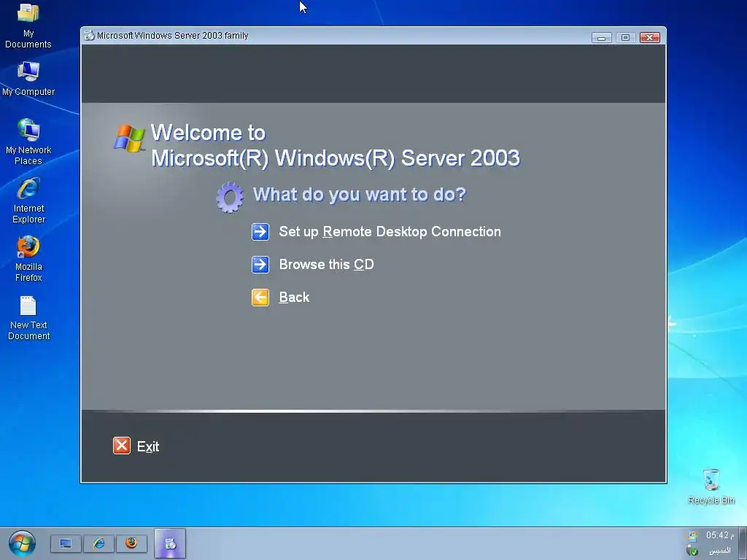The height and width of the screenshot is (560, 747).
Task: Click blue arrow beside Remote Desktop Connection
Action: 260,232
